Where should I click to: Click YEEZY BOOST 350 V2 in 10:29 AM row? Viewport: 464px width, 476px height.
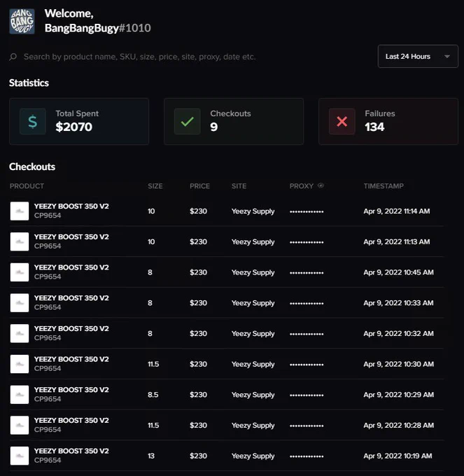(71, 390)
